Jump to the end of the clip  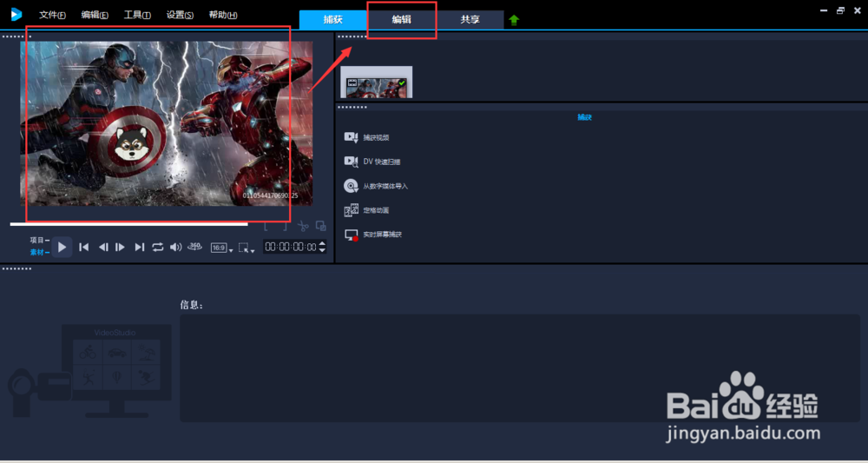(x=140, y=247)
